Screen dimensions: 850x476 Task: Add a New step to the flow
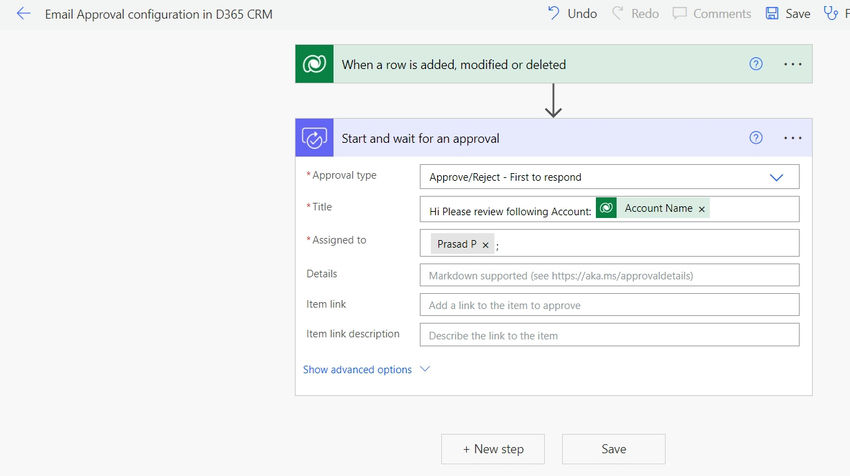(x=493, y=449)
